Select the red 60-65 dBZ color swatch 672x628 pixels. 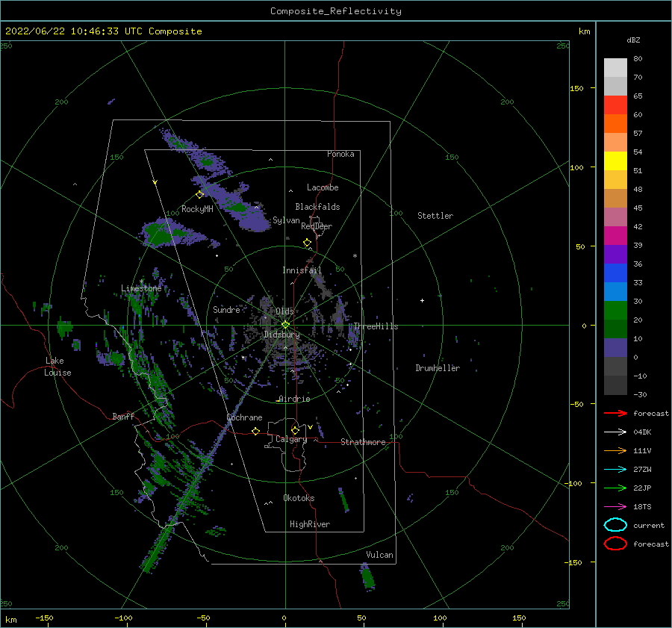(x=615, y=105)
